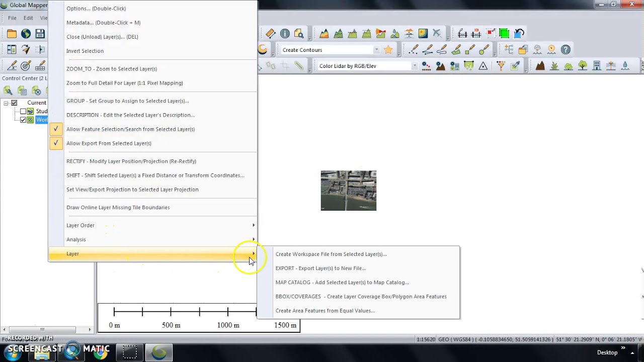
Task: Open the Help question mark icon
Action: (x=566, y=50)
